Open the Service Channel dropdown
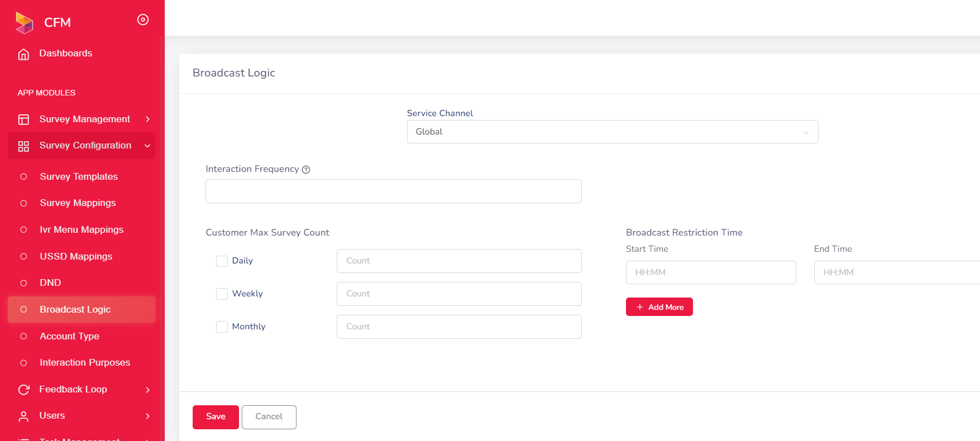The image size is (980, 441). click(612, 132)
